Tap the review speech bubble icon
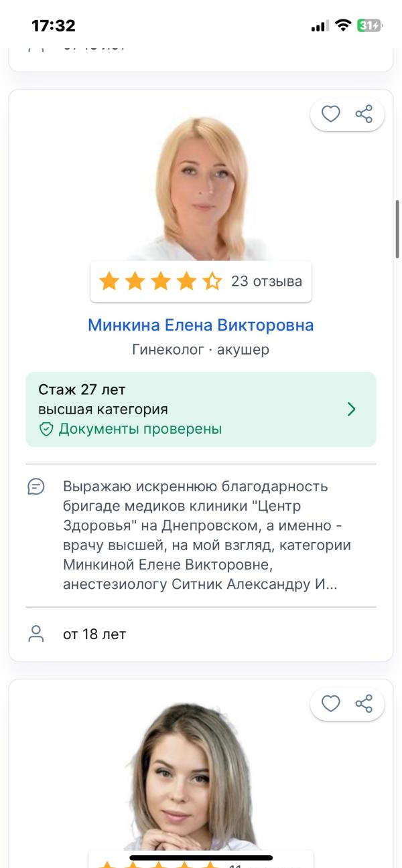The height and width of the screenshot is (868, 402). click(36, 487)
